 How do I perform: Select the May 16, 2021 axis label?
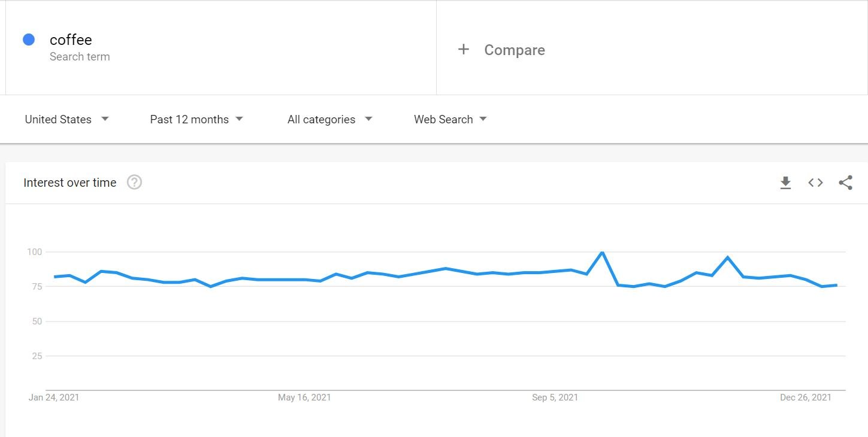[304, 397]
